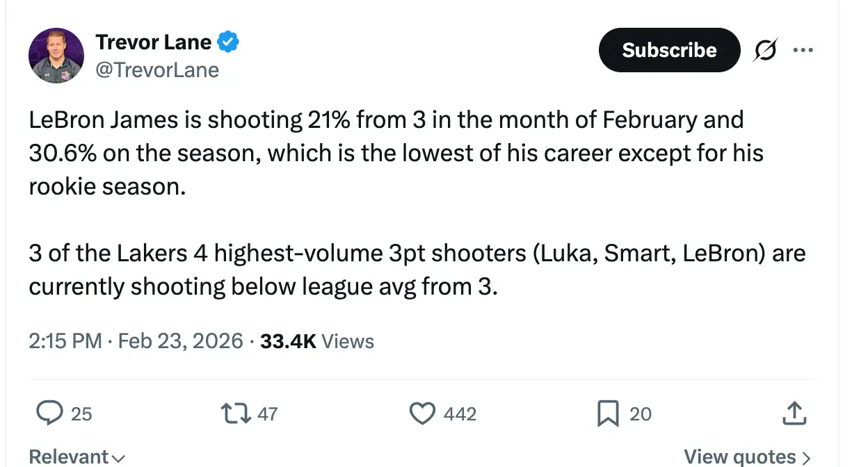
Task: Click the 2:15 PM Feb 23 timestamp
Action: (x=136, y=341)
